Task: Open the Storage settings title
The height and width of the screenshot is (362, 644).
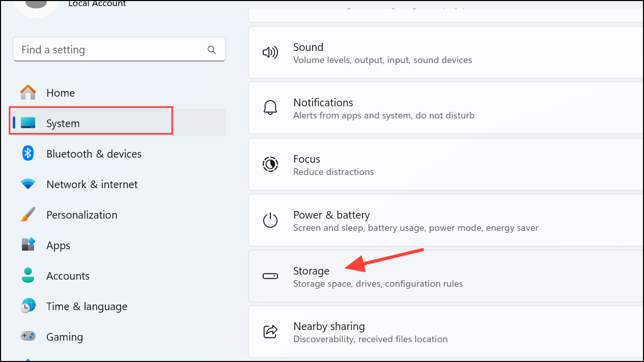Action: [311, 270]
